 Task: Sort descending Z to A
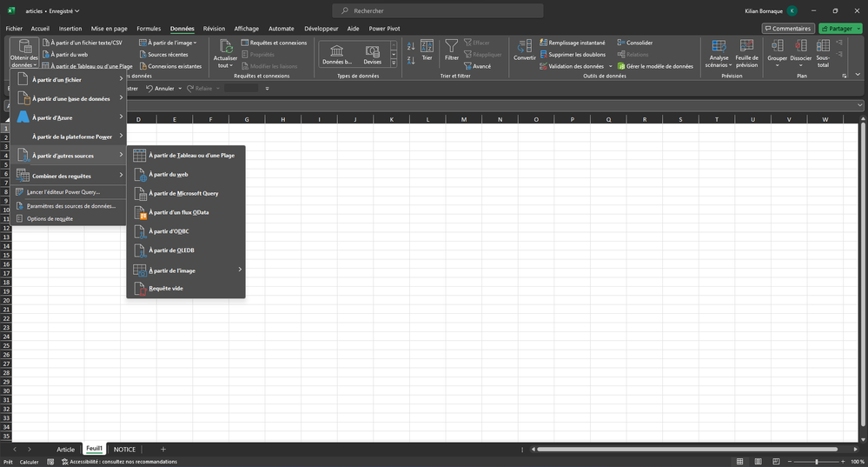coord(411,60)
